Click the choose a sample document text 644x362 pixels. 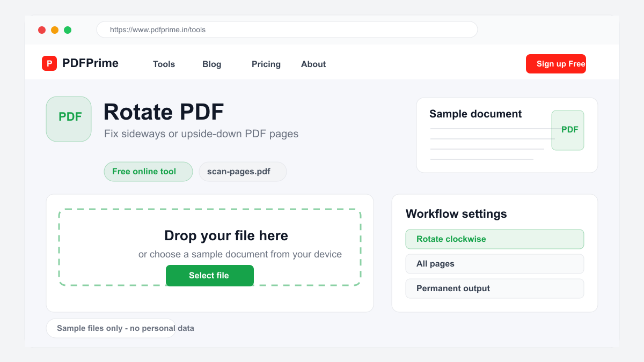[x=240, y=254]
